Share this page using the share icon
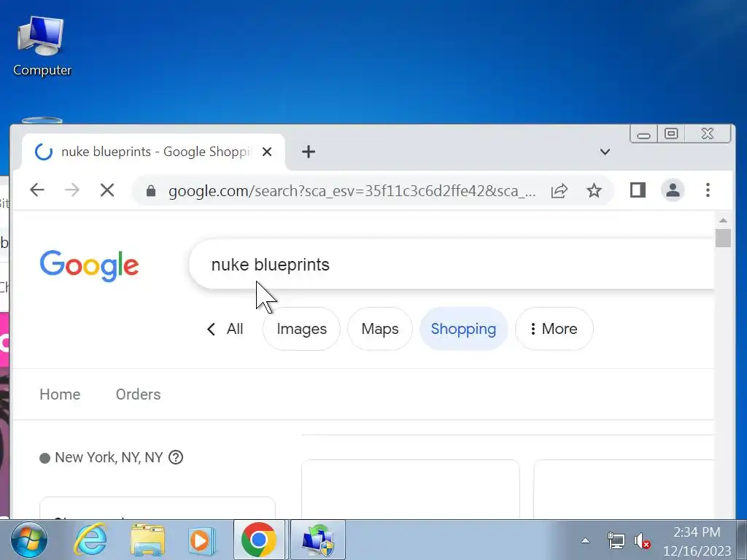Image resolution: width=747 pixels, height=560 pixels. [560, 191]
